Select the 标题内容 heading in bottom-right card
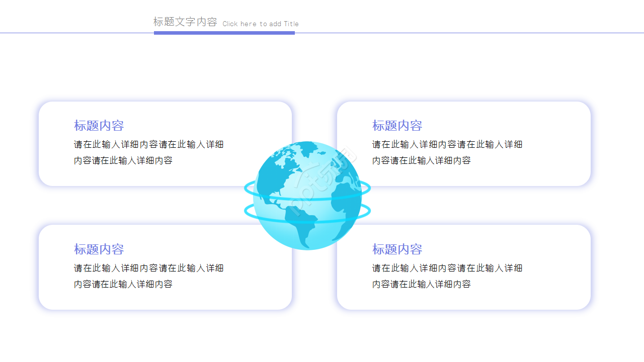644x362 pixels. [397, 249]
